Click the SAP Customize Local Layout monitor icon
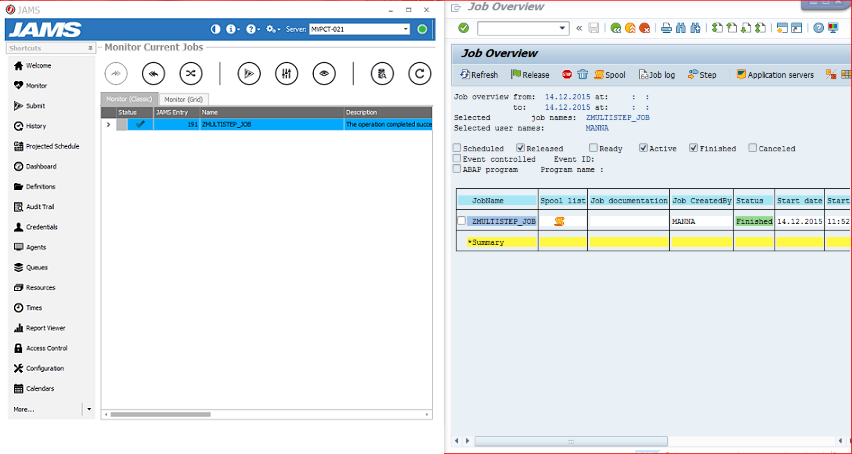 [x=832, y=28]
